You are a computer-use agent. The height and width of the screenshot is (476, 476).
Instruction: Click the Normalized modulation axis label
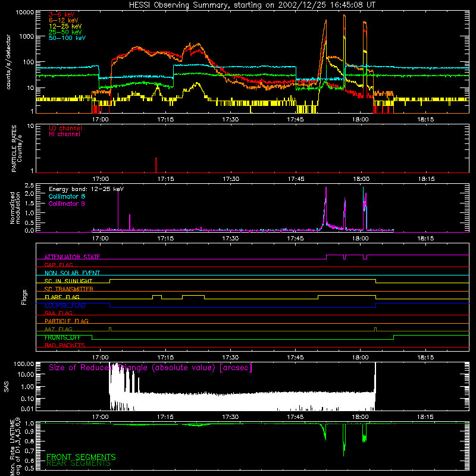pos(15,208)
